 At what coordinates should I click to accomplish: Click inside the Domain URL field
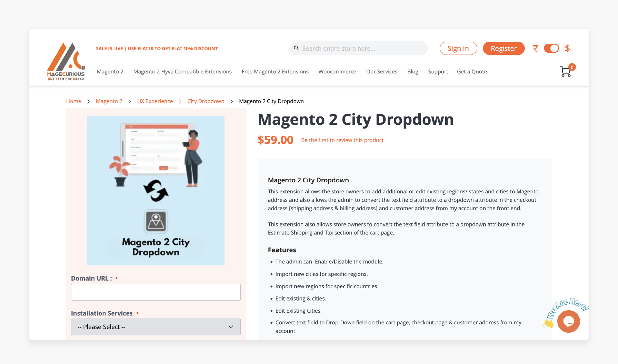(156, 292)
